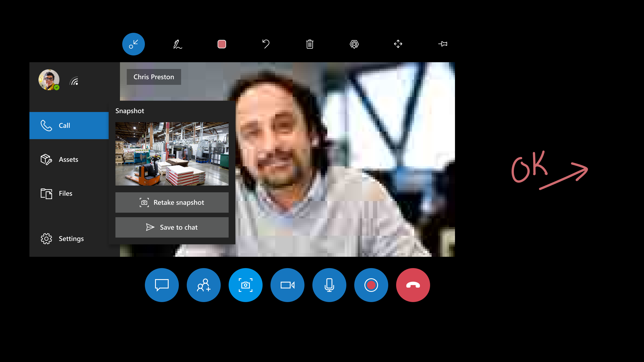
Task: Click the annotate pen tool
Action: (177, 44)
